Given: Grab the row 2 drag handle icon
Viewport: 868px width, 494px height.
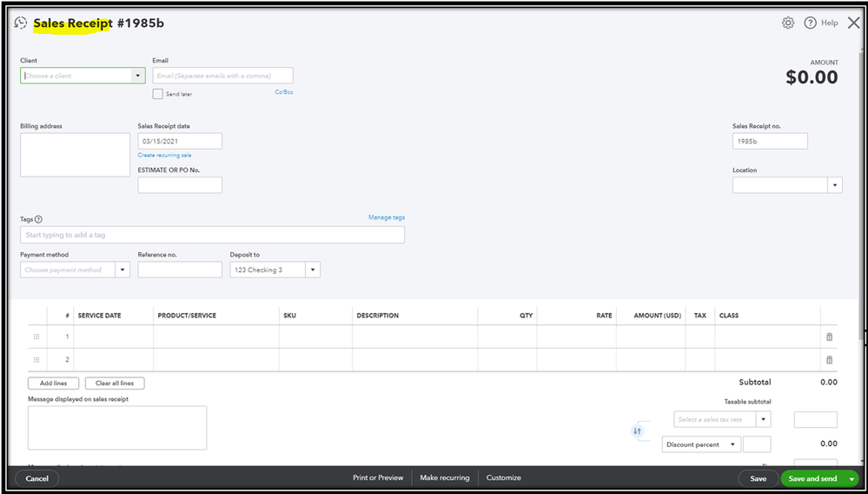Looking at the screenshot, I should point(36,360).
